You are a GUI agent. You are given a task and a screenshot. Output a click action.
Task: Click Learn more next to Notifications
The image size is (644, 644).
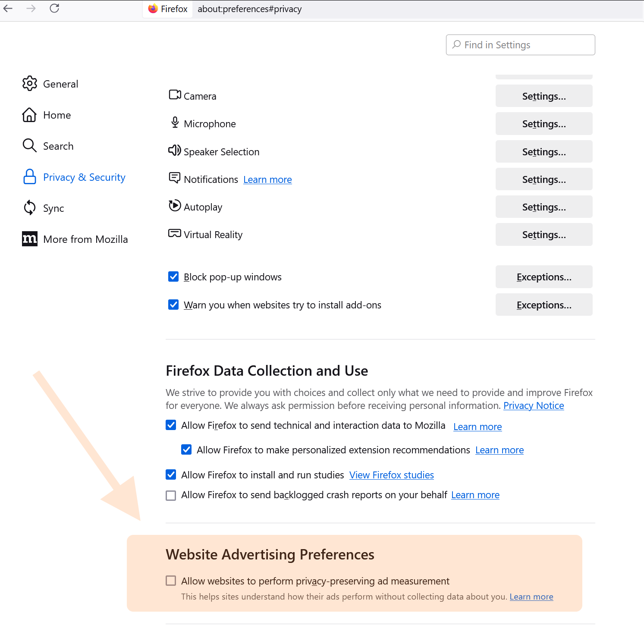267,179
